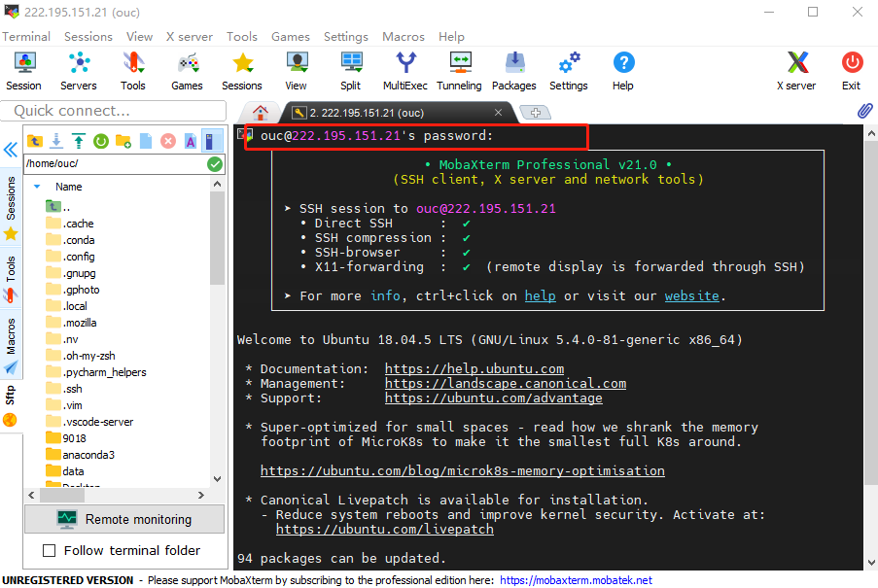The image size is (878, 588).
Task: Select the '..' parent folder entry
Action: coord(58,207)
